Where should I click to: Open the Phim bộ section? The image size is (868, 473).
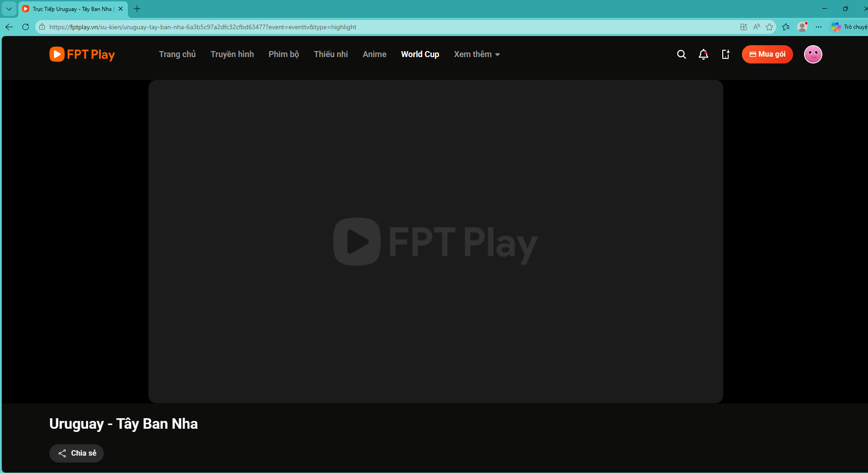[284, 54]
